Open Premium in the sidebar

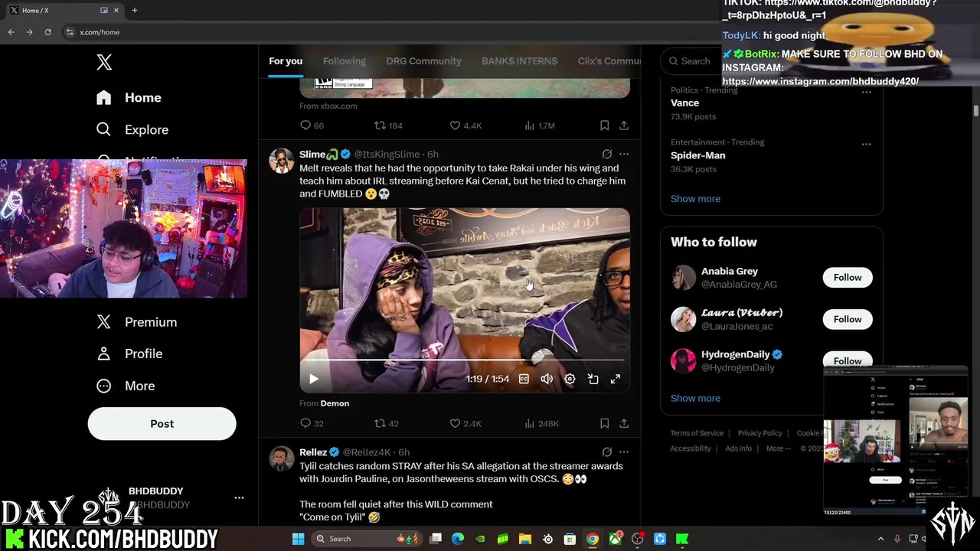point(136,322)
